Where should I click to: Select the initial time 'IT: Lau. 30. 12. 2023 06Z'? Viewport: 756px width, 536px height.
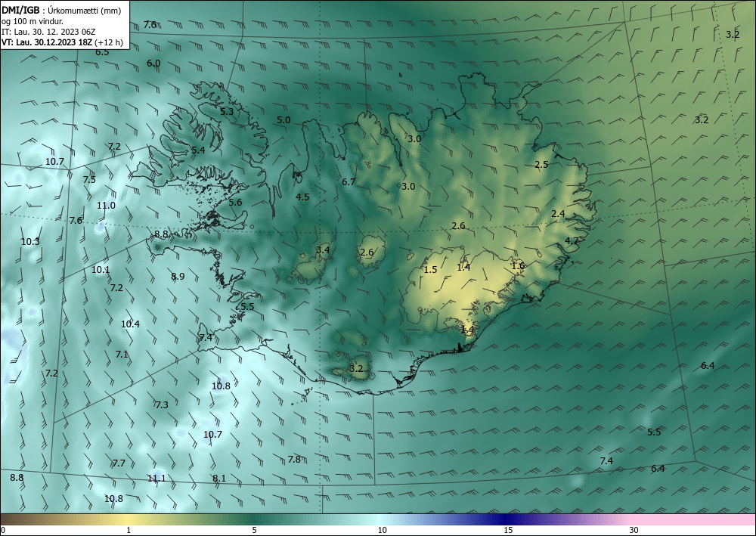tap(48, 32)
